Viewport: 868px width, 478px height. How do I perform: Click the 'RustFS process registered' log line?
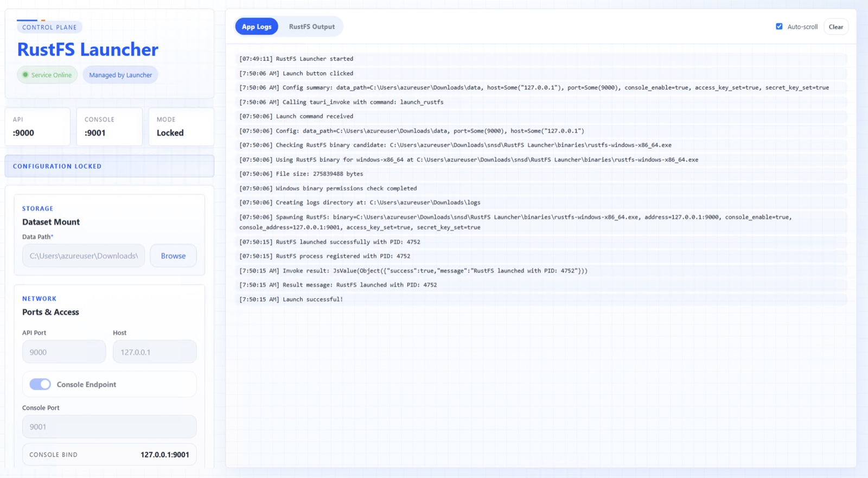(541, 256)
